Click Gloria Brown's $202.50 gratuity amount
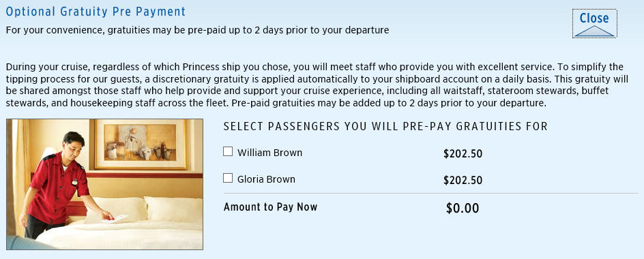 pos(463,181)
